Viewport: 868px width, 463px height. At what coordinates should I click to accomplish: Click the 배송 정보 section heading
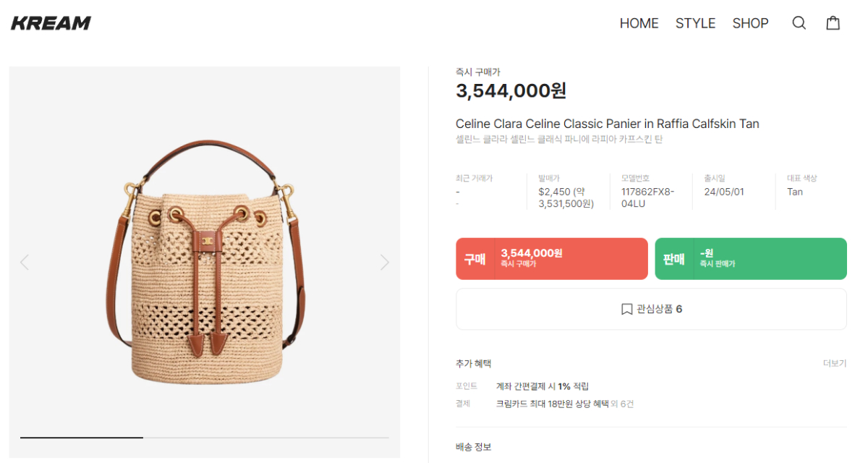(473, 447)
